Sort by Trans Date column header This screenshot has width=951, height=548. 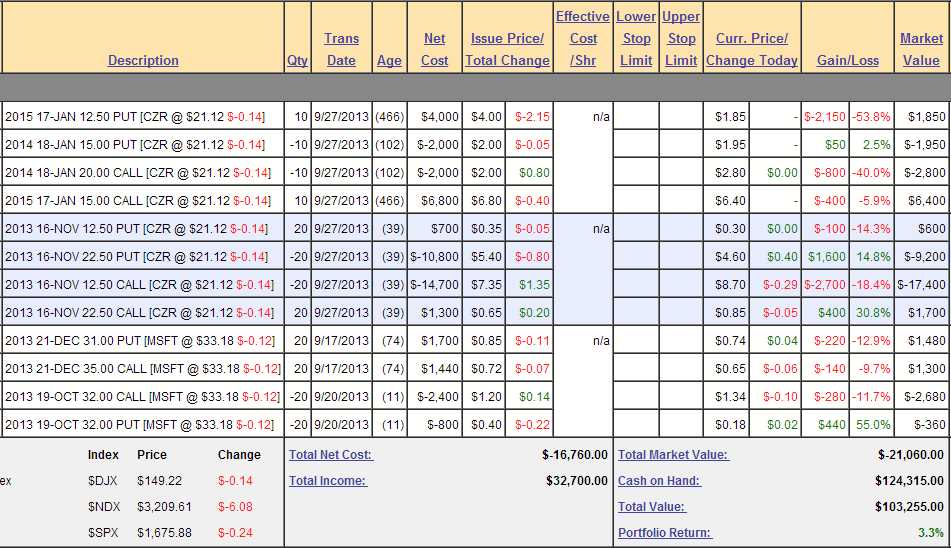coord(341,49)
